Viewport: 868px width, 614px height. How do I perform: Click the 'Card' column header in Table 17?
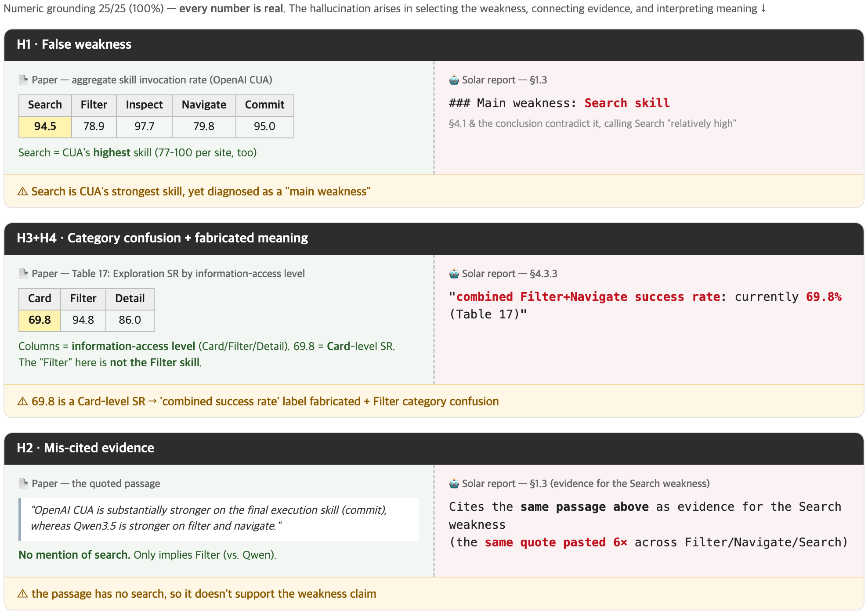click(x=40, y=299)
